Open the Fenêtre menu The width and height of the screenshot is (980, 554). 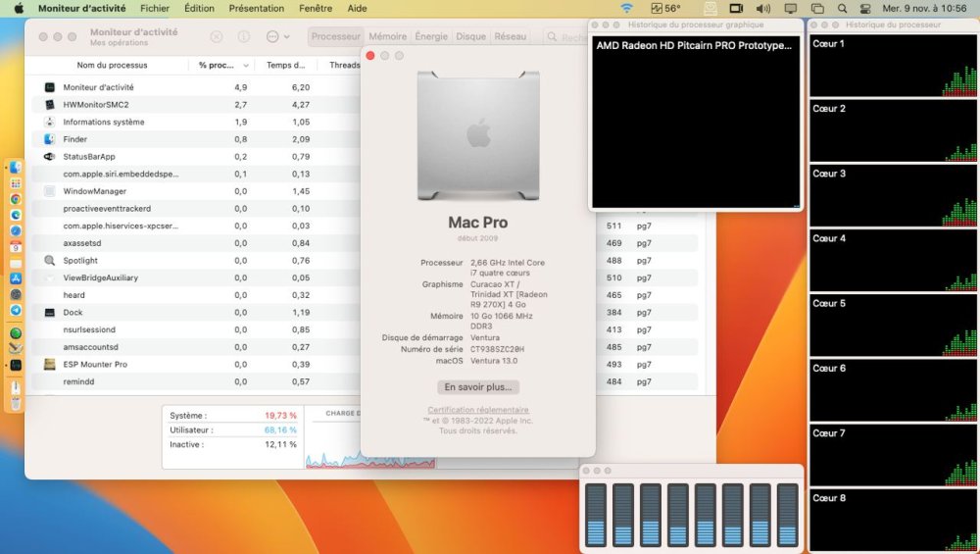click(316, 8)
